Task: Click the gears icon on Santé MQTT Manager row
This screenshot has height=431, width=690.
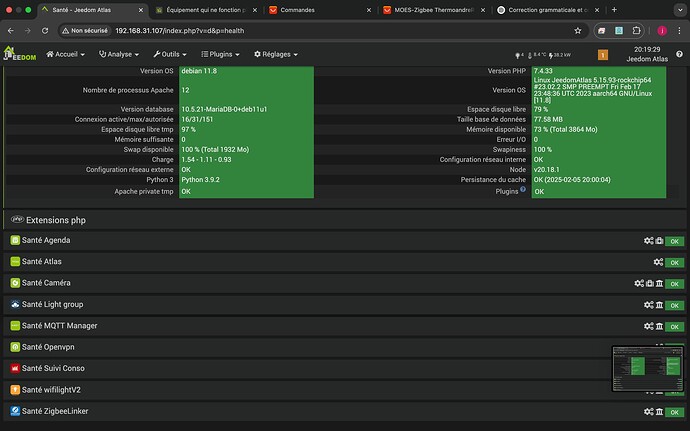Action: click(649, 326)
